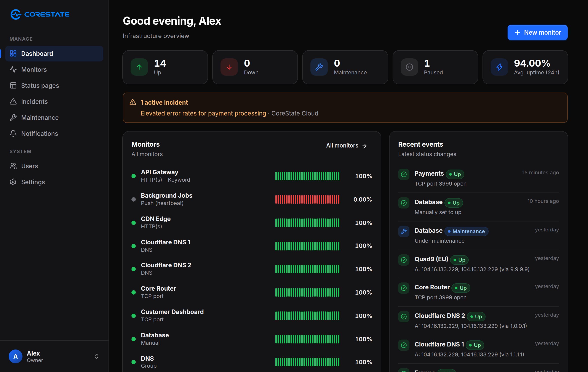Screen dimensions: 588x372
Task: Click the Cloudflare DNS 1 monitor name
Action: (x=166, y=242)
